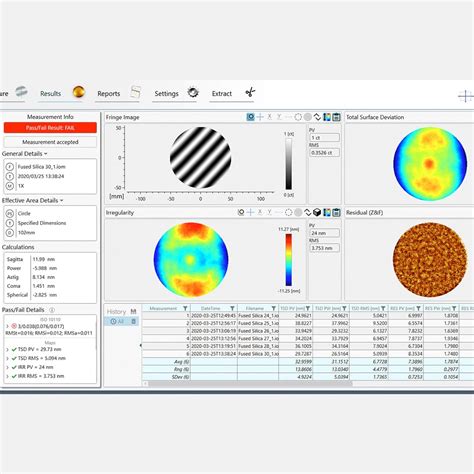Click dashed circle mask icon in Fringe Image toolbar
This screenshot has height=474, width=474.
pos(298,117)
